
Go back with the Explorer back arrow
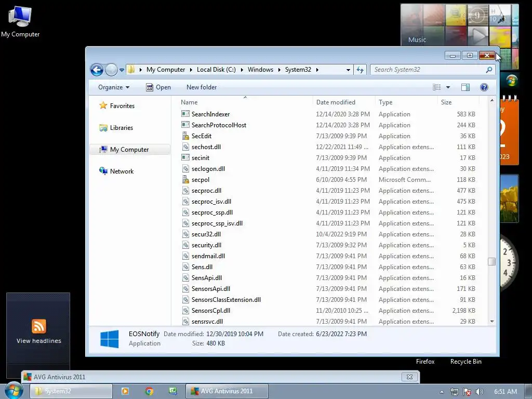97,70
